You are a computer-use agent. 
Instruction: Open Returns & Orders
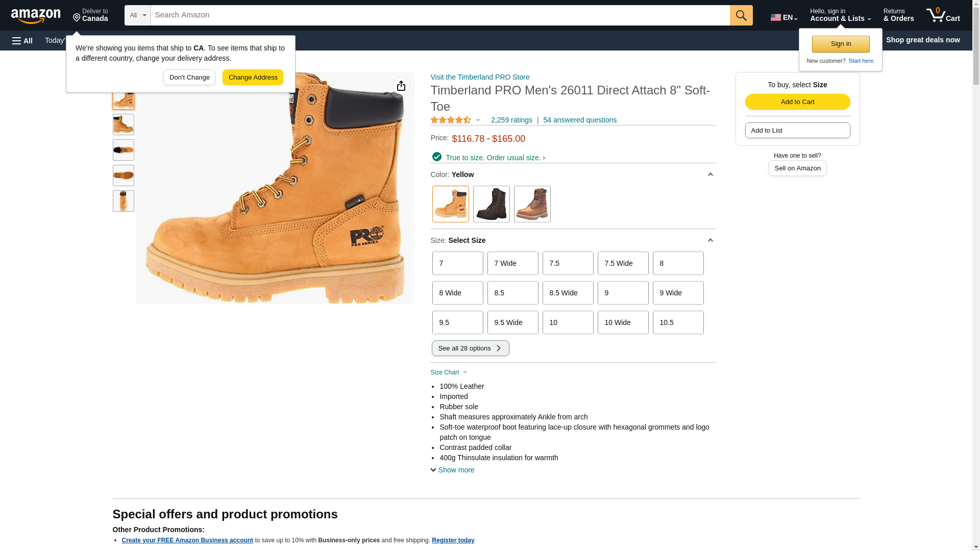pos(898,15)
